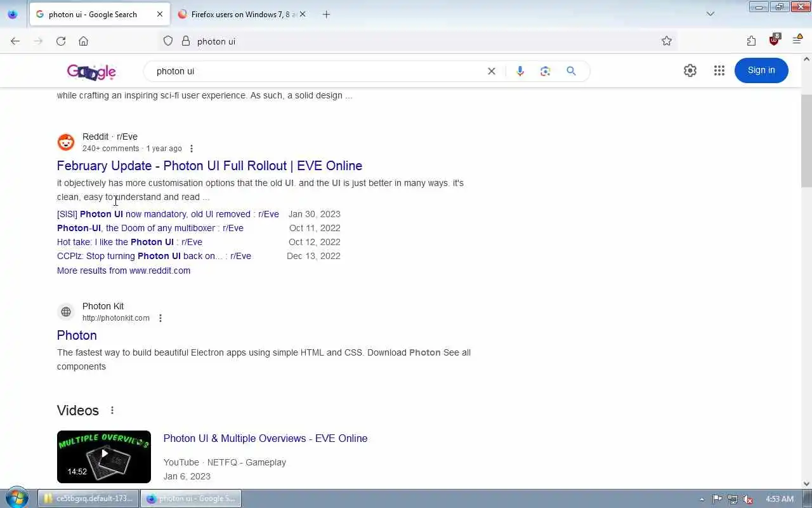Image resolution: width=812 pixels, height=508 pixels.
Task: View more results from www.reddit.com
Action: [124, 271]
